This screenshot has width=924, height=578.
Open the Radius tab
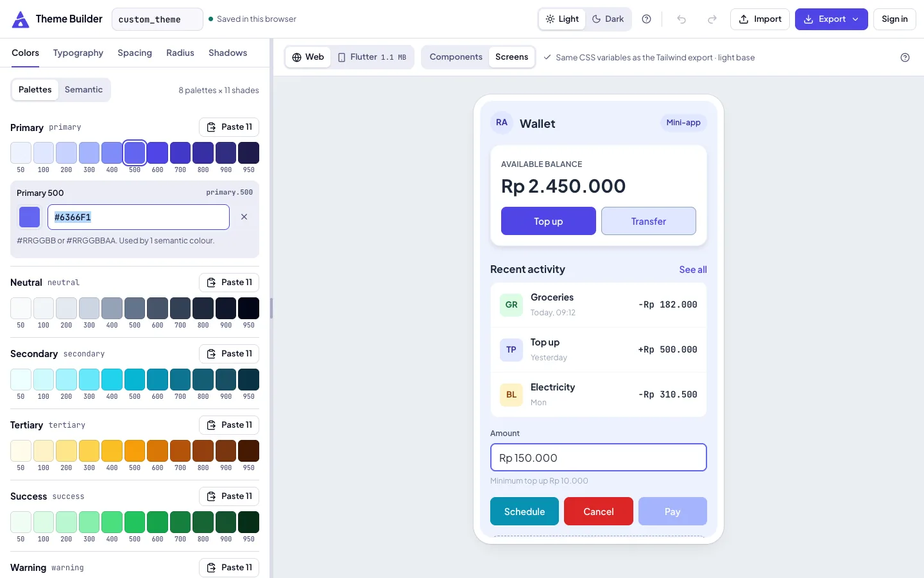[x=180, y=53]
